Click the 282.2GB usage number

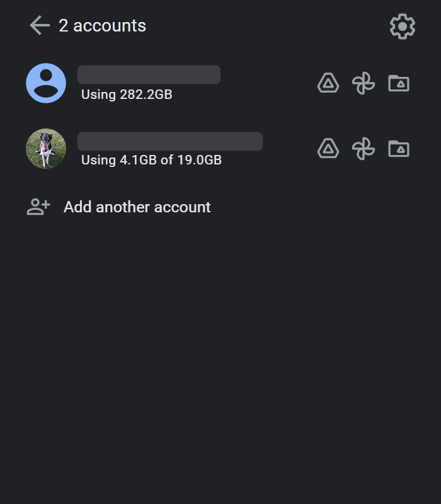pos(146,94)
